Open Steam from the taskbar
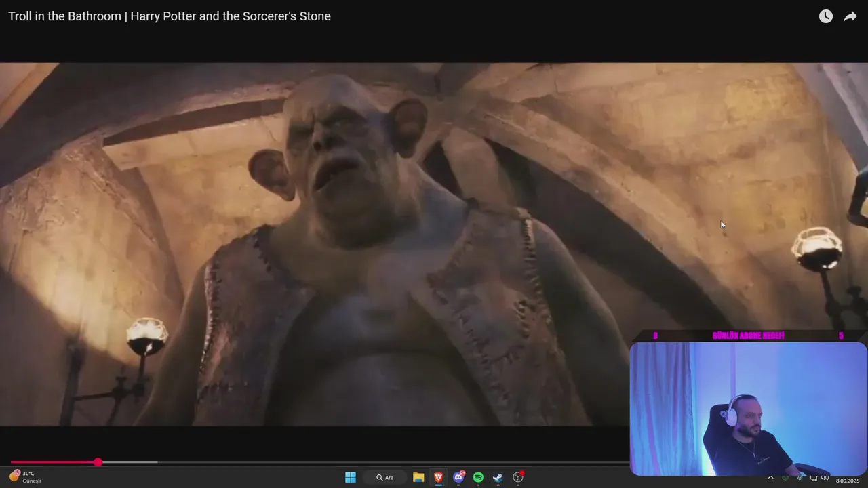The height and width of the screenshot is (488, 868). click(498, 477)
